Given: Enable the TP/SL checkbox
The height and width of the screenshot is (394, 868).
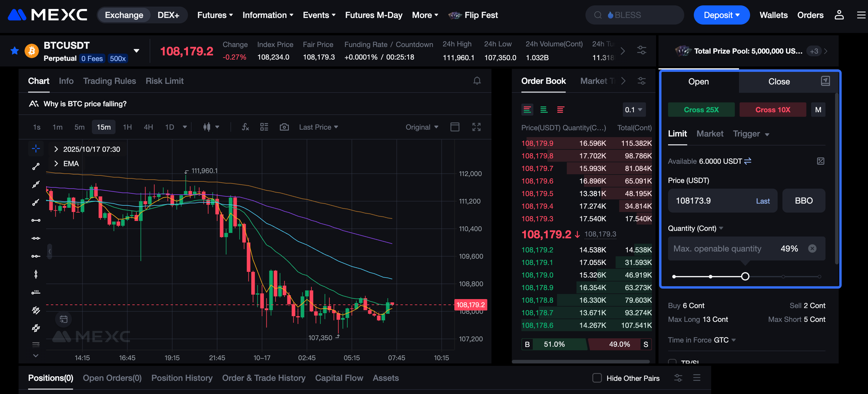Looking at the screenshot, I should point(672,362).
